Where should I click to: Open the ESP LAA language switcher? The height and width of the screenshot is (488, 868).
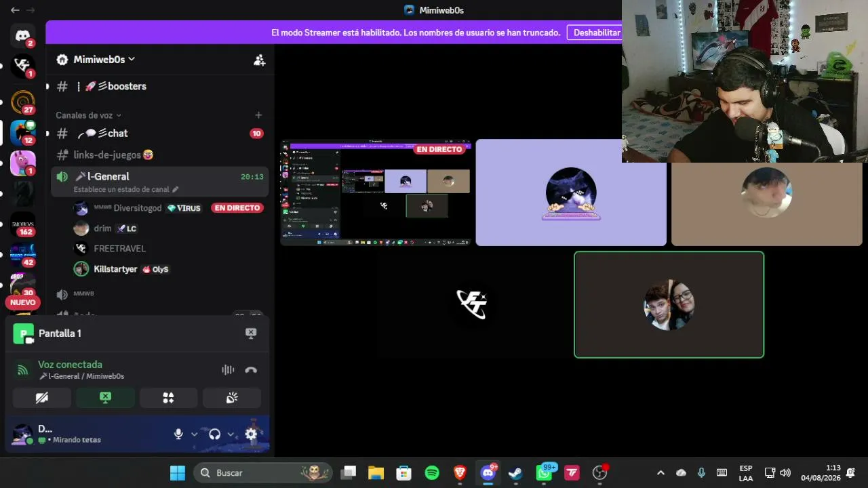745,472
